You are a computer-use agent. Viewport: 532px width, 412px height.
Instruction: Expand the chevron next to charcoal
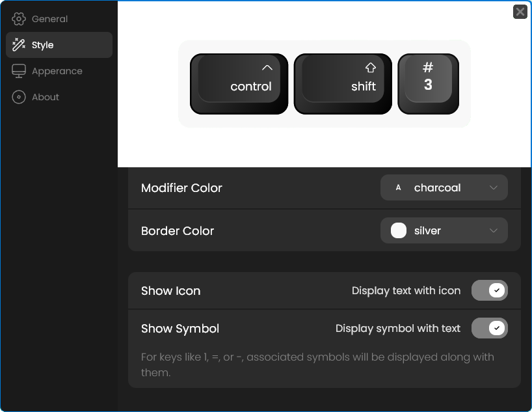click(x=494, y=187)
